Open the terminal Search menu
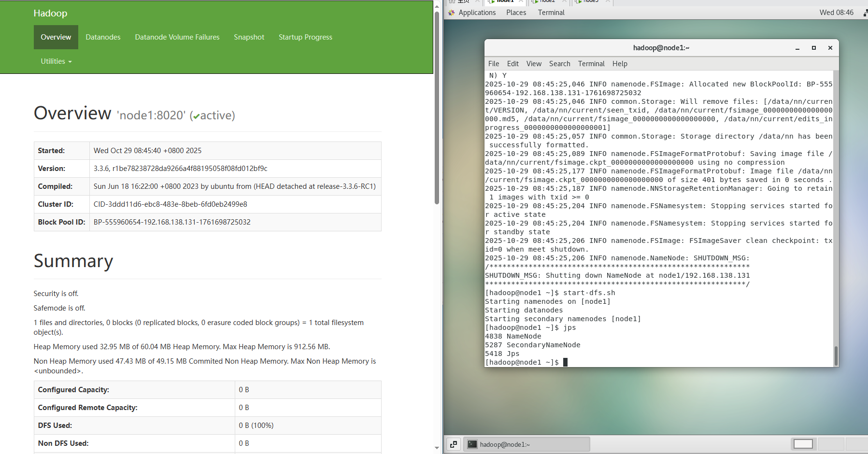The width and height of the screenshot is (868, 454). [559, 64]
